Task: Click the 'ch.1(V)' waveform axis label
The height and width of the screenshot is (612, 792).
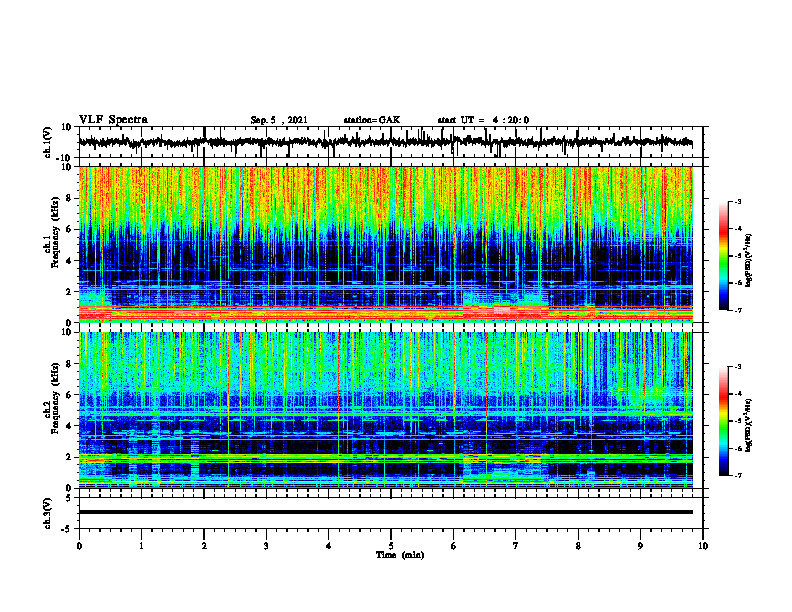Action: (48, 142)
